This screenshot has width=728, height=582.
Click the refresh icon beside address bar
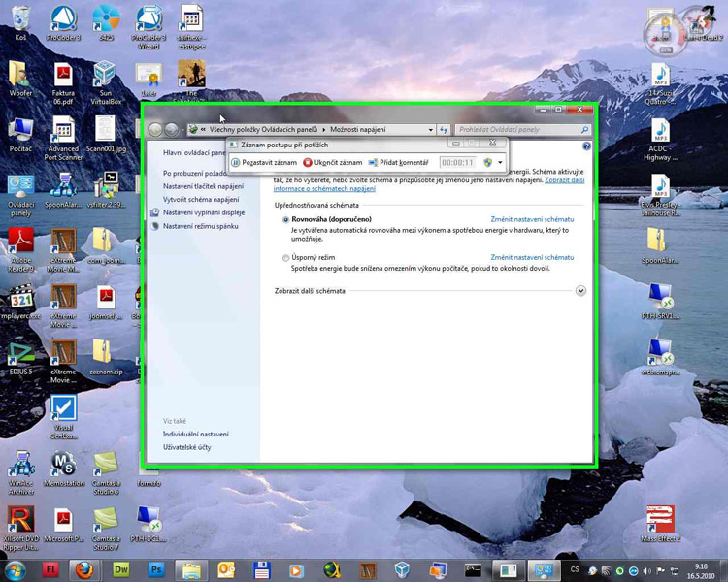tap(444, 129)
